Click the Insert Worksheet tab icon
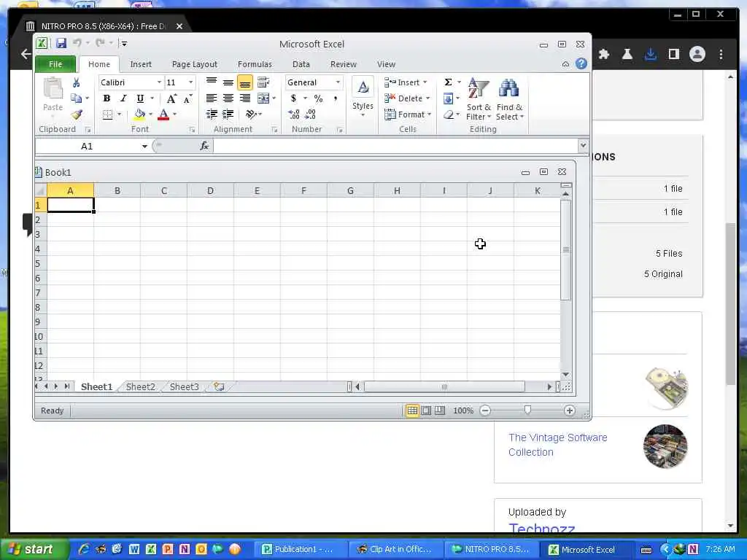Screen dimensions: 747x560 (219, 386)
